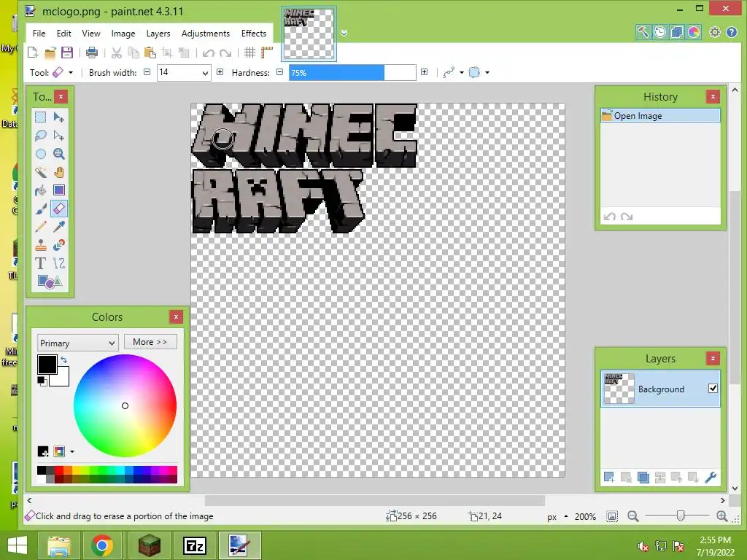The image size is (747, 560).
Task: Click the Paste toolbar icon
Action: pyautogui.click(x=150, y=52)
